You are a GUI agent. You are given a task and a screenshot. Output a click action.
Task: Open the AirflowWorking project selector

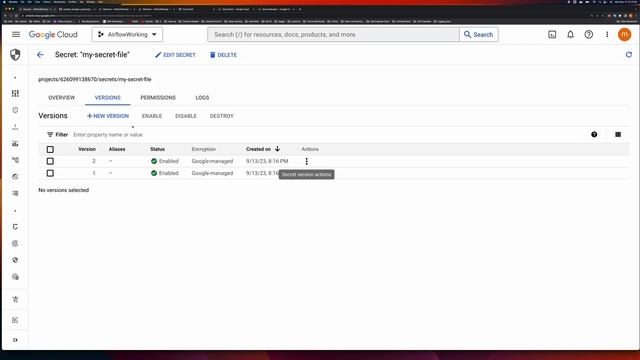tap(127, 35)
